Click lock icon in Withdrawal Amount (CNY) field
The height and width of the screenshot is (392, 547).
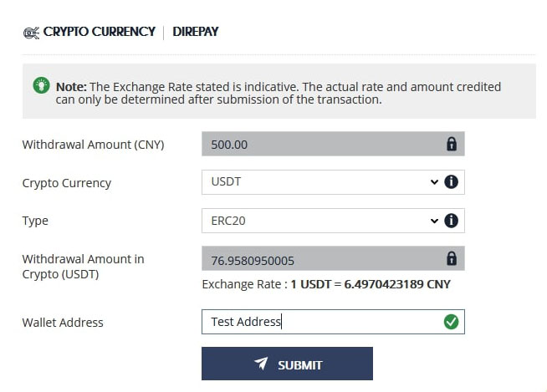pyautogui.click(x=452, y=144)
